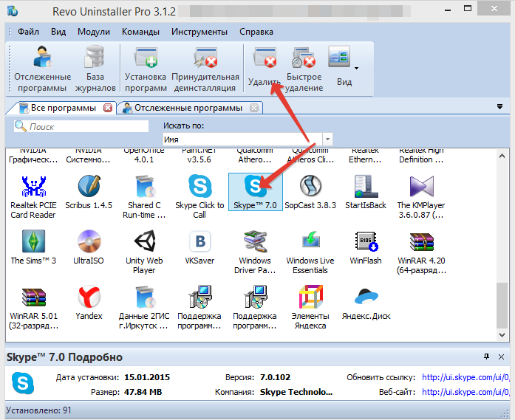The image size is (515, 420).
Task: Click the program list scroll up arrow
Action: (502, 156)
